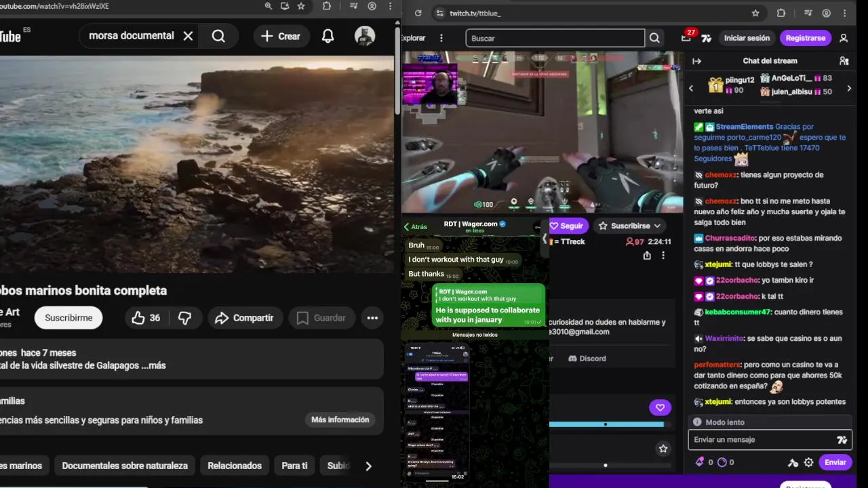Click Compartir to share the video
Image resolution: width=868 pixels, height=488 pixels.
point(244,318)
